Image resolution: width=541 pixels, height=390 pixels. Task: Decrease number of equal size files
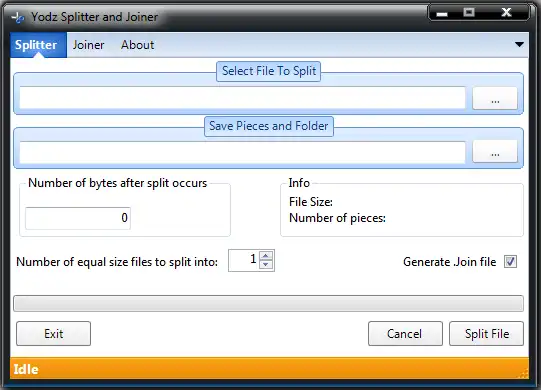[x=266, y=265]
